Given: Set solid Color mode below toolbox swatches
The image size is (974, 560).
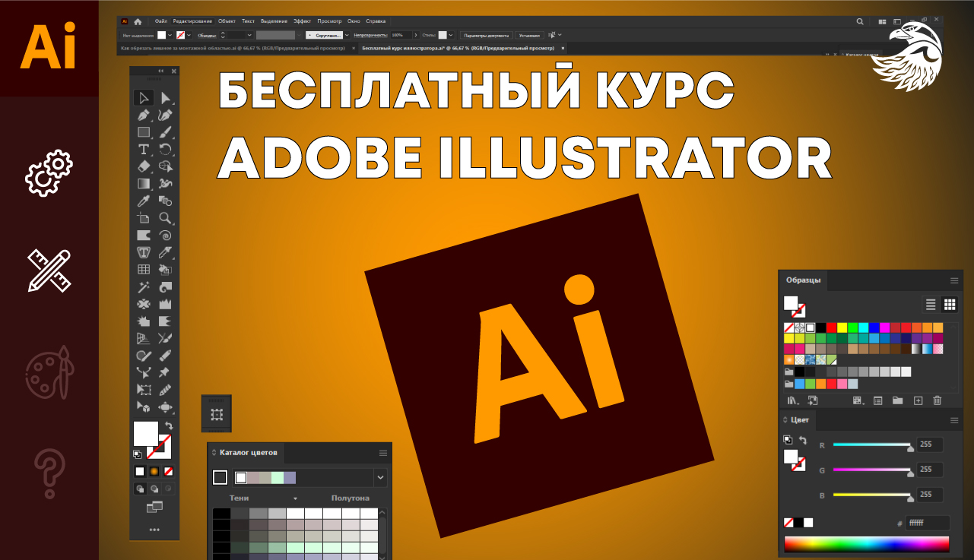Looking at the screenshot, I should click(x=140, y=471).
